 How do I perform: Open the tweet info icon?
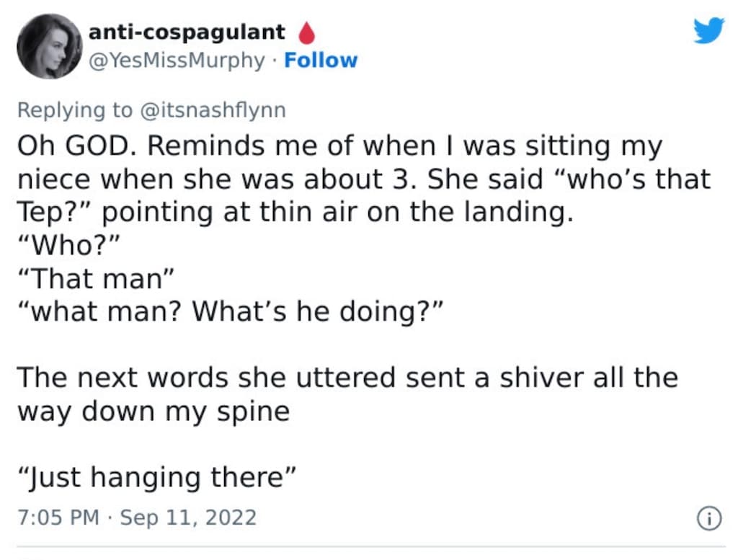pyautogui.click(x=709, y=519)
